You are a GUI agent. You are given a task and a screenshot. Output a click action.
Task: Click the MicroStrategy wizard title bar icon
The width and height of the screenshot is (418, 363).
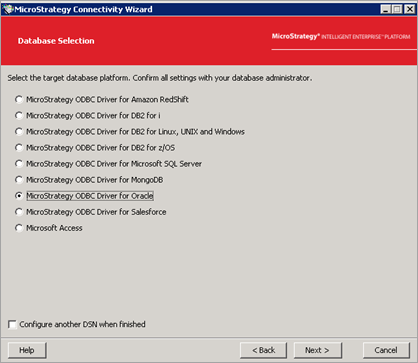tap(8, 9)
